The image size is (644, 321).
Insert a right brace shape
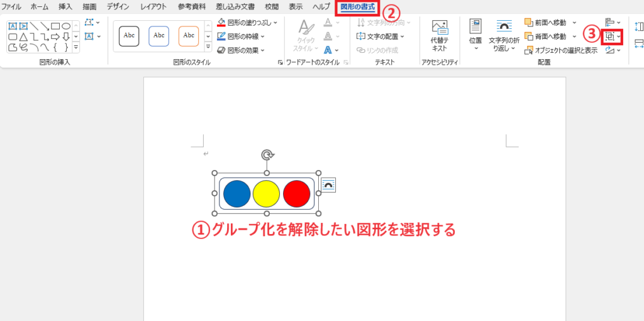pos(66,48)
